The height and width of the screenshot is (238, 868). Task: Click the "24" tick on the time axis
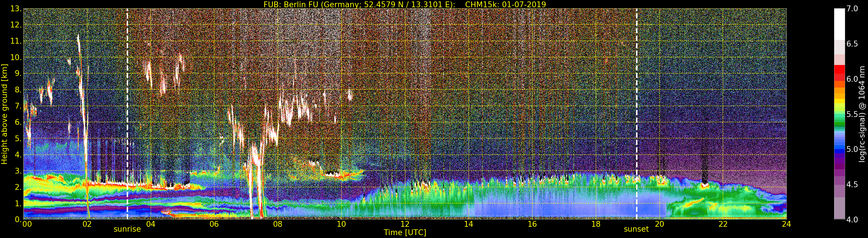(x=786, y=224)
